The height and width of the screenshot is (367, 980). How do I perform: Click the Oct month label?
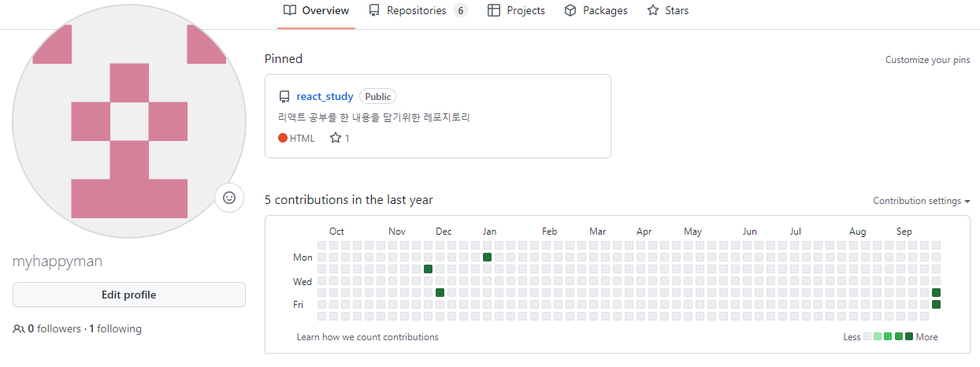tap(336, 232)
